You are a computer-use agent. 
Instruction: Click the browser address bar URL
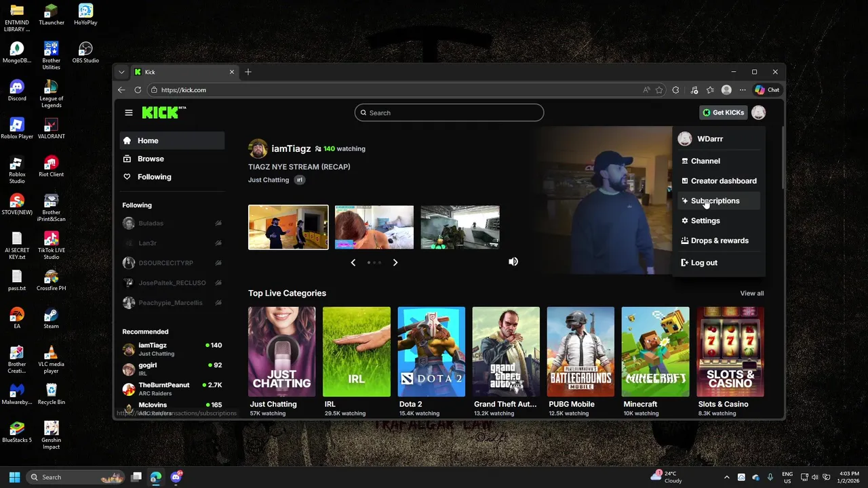183,90
